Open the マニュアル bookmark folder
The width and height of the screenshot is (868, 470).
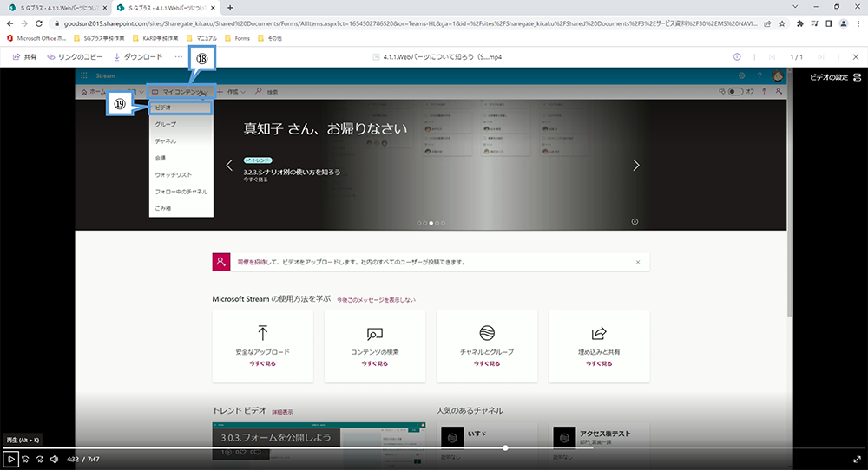[201, 38]
